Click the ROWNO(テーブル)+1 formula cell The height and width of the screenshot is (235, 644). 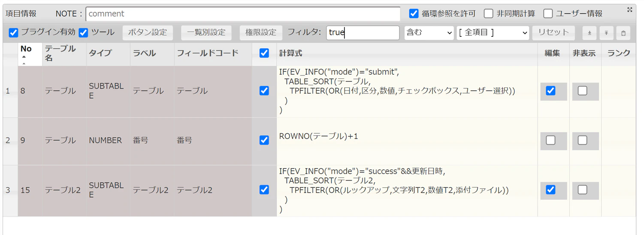[x=407, y=141]
